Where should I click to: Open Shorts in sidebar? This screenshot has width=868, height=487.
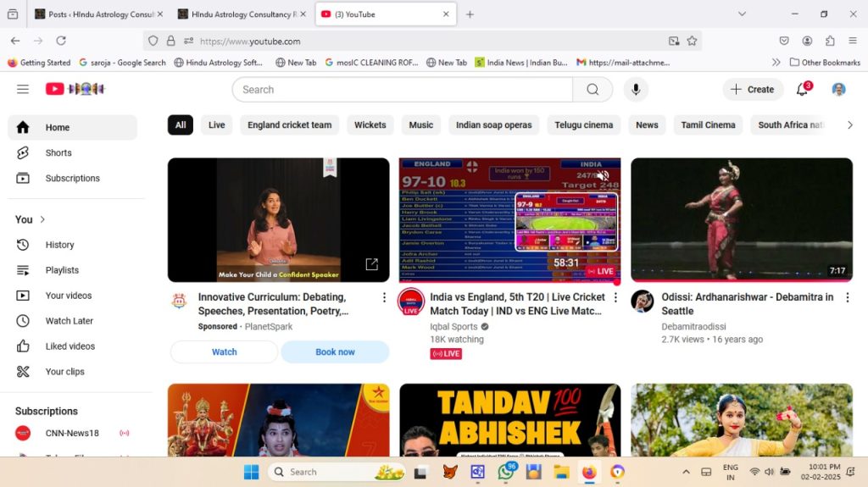[73, 152]
